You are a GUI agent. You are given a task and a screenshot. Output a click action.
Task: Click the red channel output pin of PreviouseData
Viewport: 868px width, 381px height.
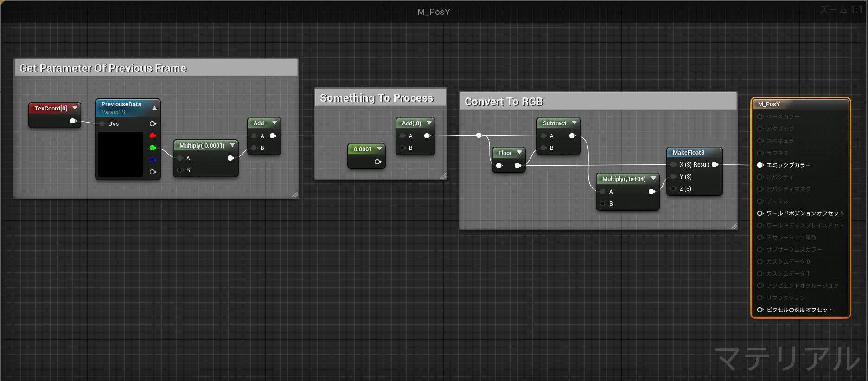pyautogui.click(x=153, y=136)
